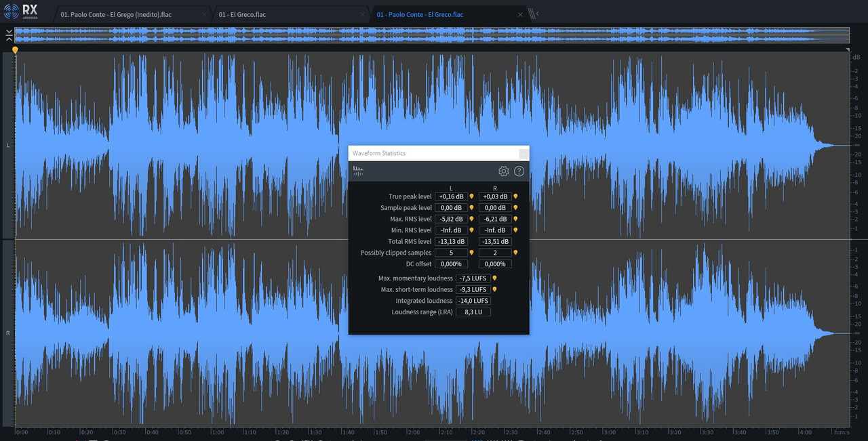The height and width of the screenshot is (441, 868).
Task: Open help for Waveform Statistics
Action: [519, 171]
